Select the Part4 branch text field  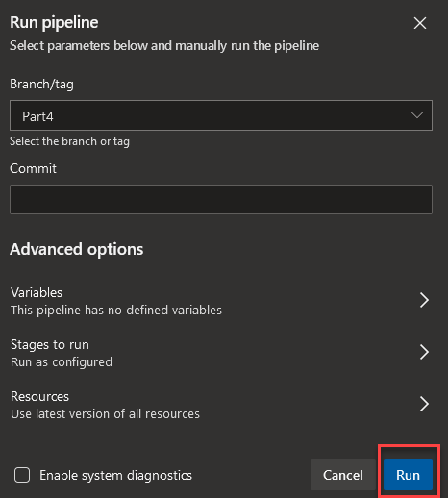pos(221,115)
